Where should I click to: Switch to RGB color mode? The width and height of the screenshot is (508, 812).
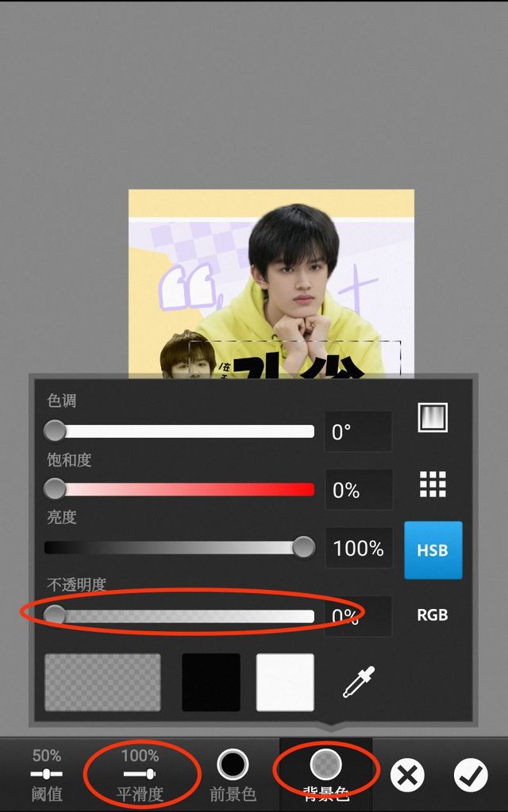pos(433,615)
